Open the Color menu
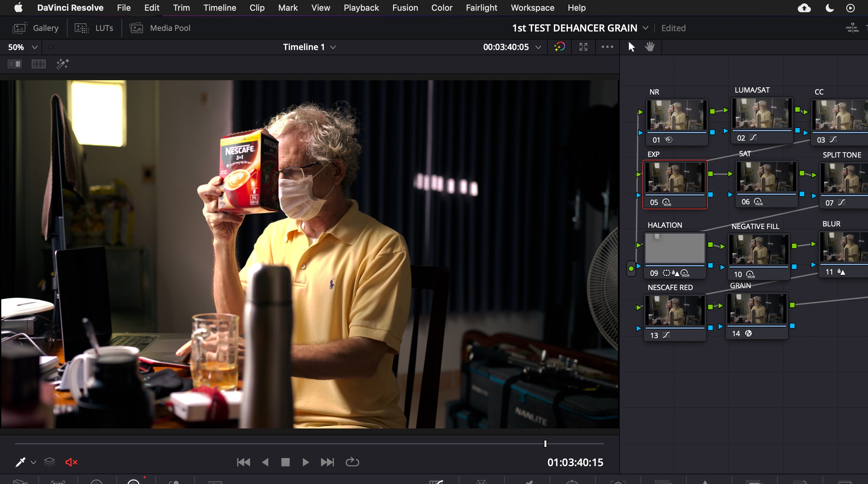This screenshot has height=484, width=868. (442, 8)
